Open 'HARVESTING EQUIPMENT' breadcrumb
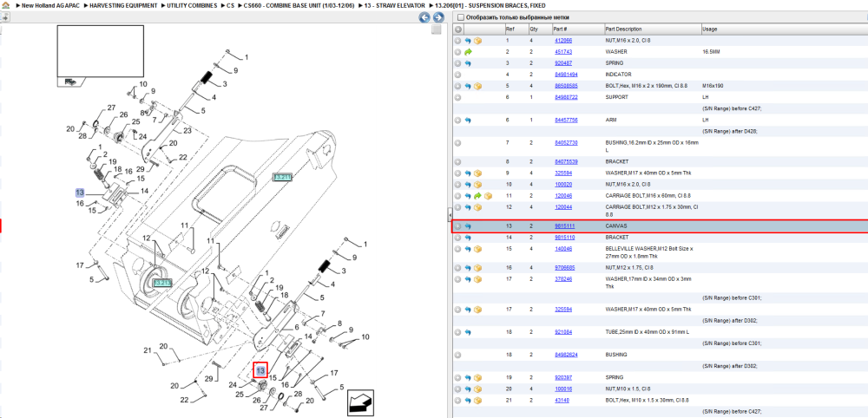Screen dimensions: 868x418 (x=122, y=5)
